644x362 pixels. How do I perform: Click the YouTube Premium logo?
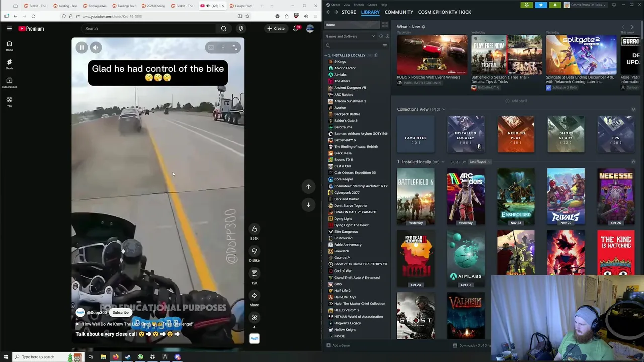31,29
